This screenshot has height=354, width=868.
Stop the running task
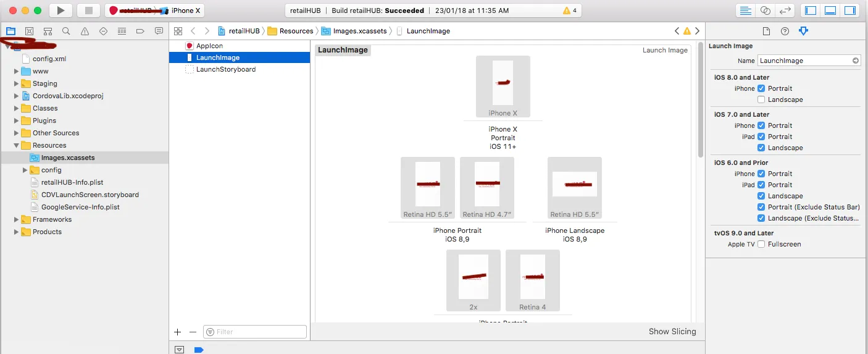click(x=88, y=11)
